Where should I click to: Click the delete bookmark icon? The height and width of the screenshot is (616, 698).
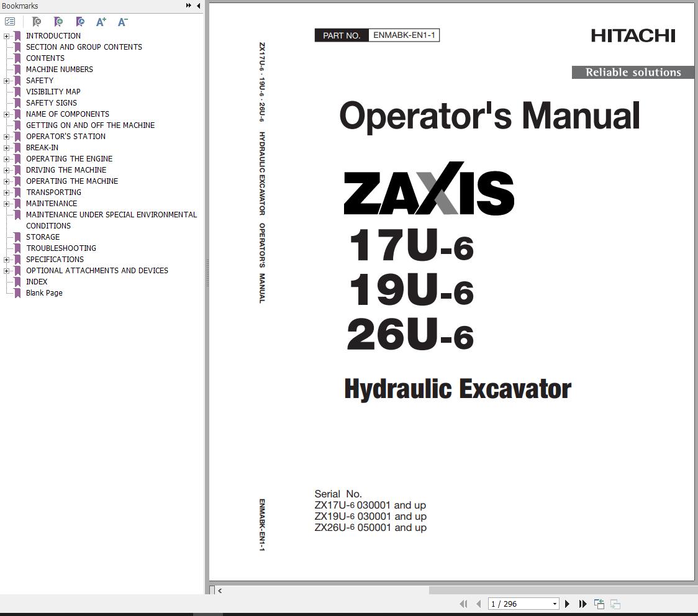coord(37,21)
